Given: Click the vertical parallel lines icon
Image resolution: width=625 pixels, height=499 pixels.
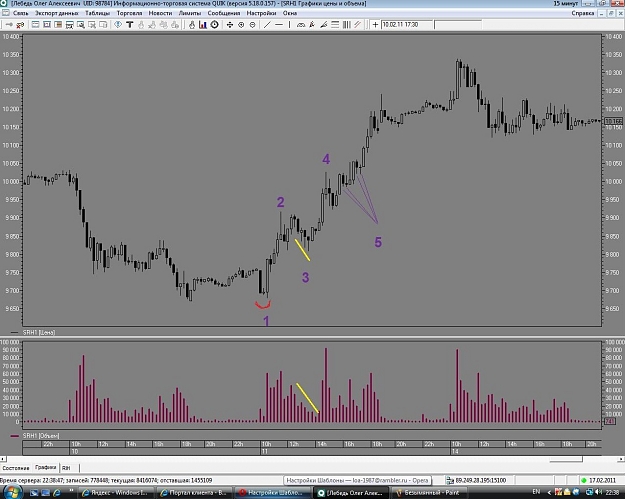Looking at the screenshot, I should (346, 25).
